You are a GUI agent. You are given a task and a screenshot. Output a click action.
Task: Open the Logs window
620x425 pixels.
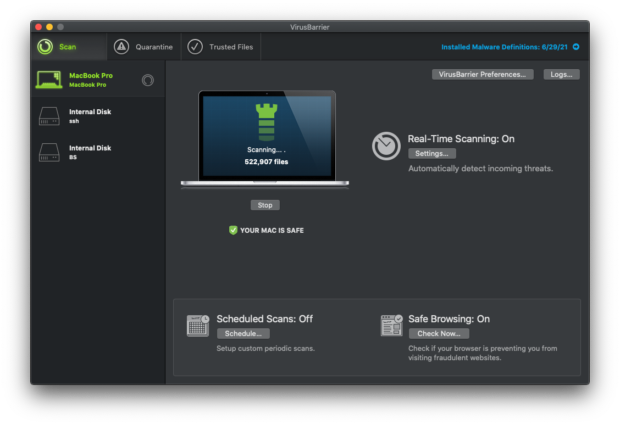pyautogui.click(x=561, y=74)
